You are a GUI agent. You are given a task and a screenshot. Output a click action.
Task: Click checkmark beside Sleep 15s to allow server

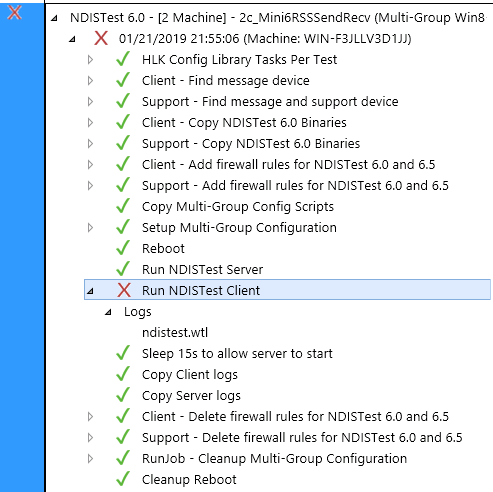click(123, 353)
